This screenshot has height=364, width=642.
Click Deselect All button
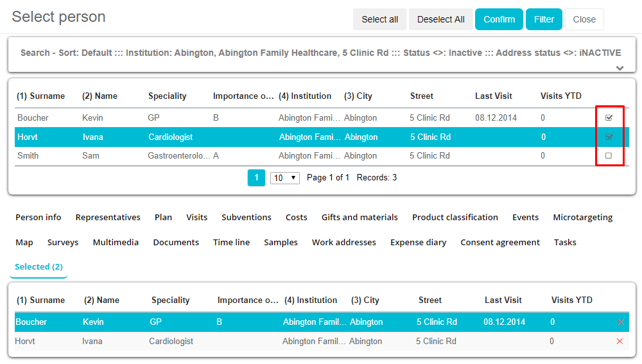point(440,19)
